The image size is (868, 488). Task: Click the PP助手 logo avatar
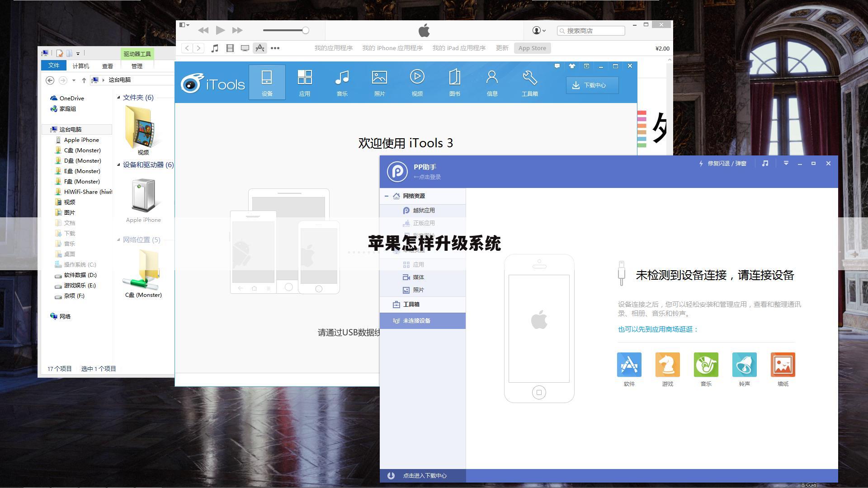tap(397, 172)
